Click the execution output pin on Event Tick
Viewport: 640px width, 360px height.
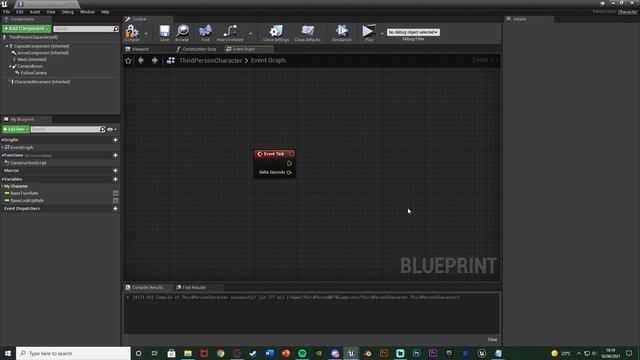289,163
